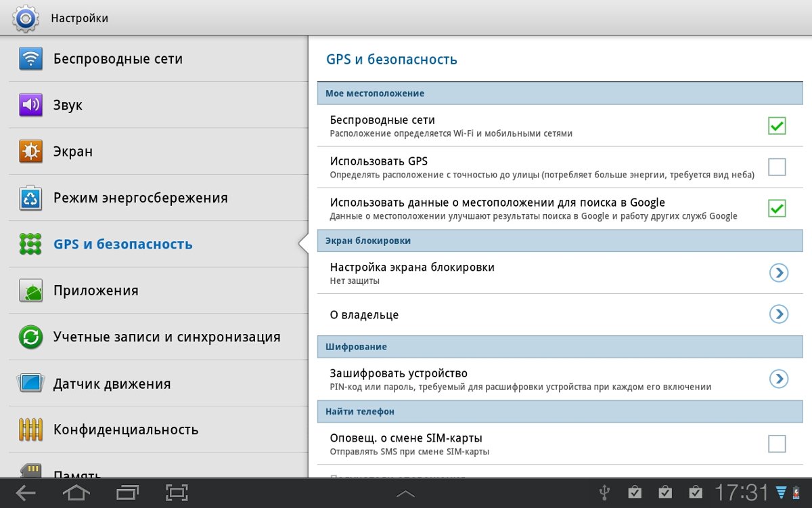
Task: Open the О владельце arrow button
Action: pos(779,314)
